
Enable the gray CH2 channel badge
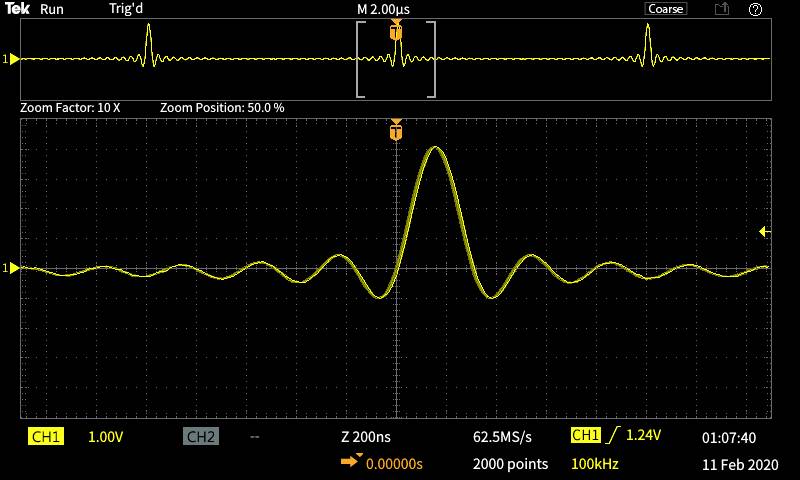coord(201,437)
